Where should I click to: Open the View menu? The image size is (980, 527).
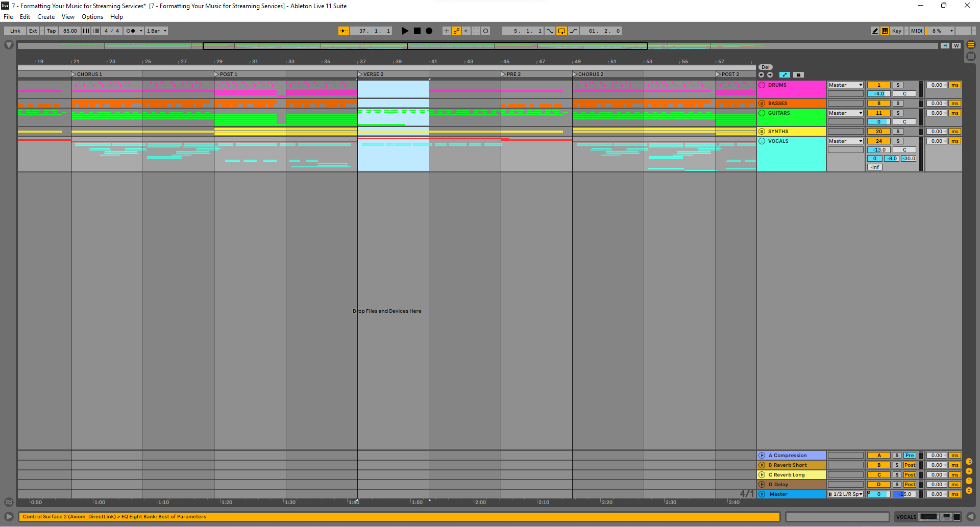(68, 17)
